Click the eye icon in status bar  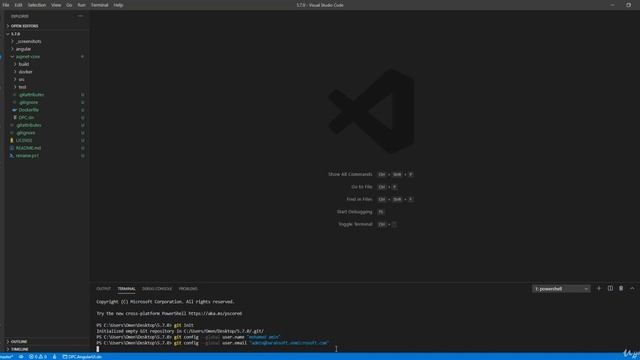[x=21, y=357]
